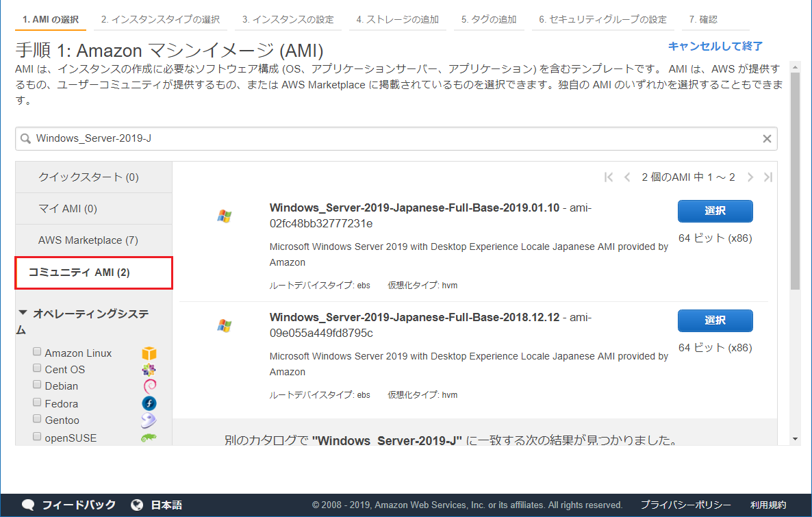Click the Cent OS logo icon
This screenshot has height=517, width=812.
click(x=149, y=368)
